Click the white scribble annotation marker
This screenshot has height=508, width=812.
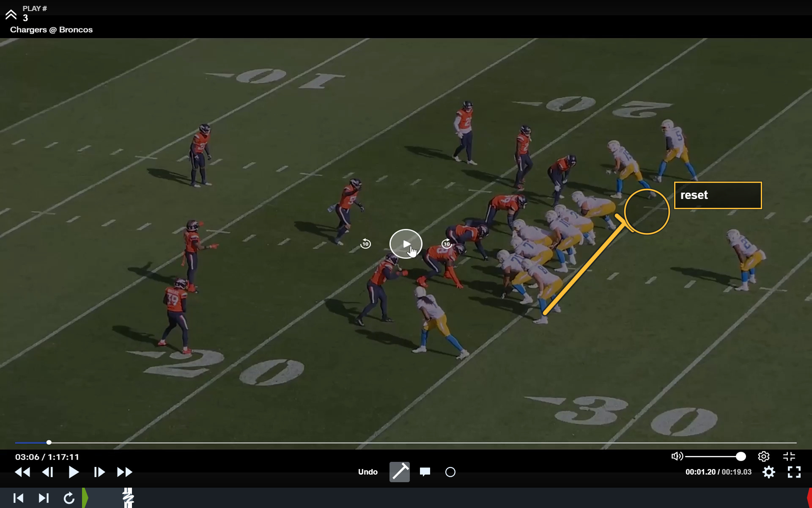point(128,498)
